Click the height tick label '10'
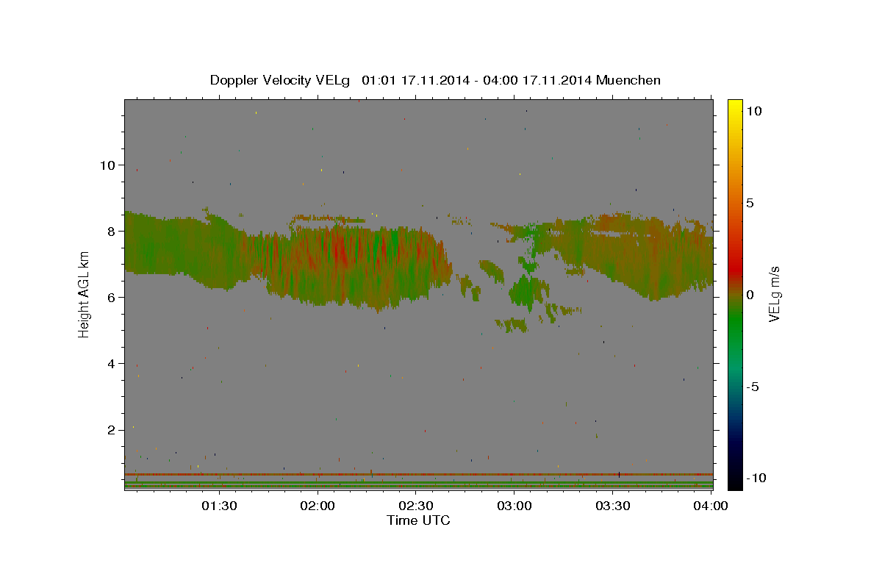882x588 pixels. coord(107,165)
